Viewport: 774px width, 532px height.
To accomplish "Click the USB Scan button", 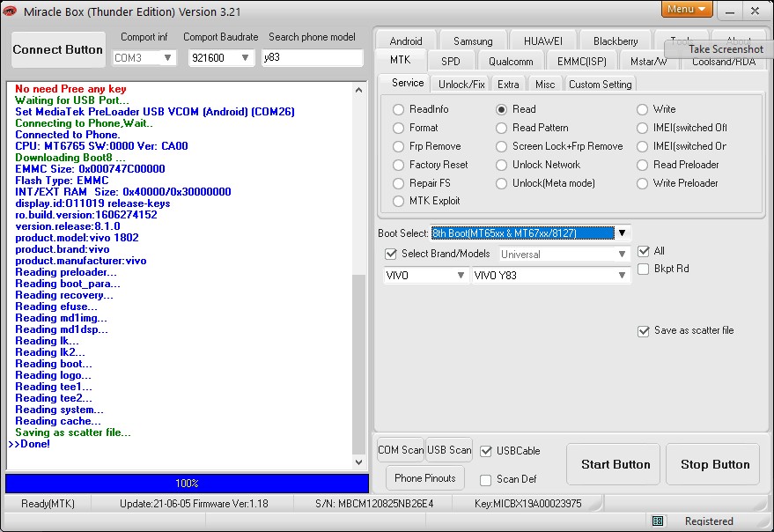I will [449, 450].
